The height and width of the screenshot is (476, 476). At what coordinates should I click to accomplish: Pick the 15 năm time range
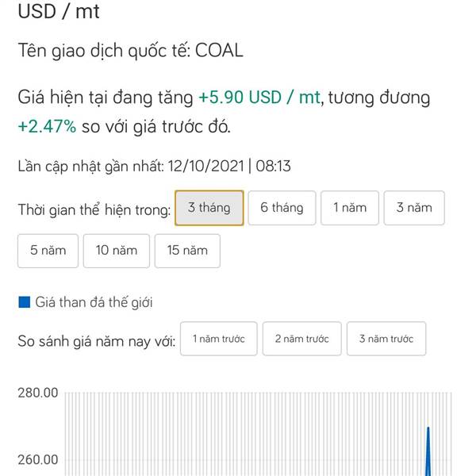(187, 251)
